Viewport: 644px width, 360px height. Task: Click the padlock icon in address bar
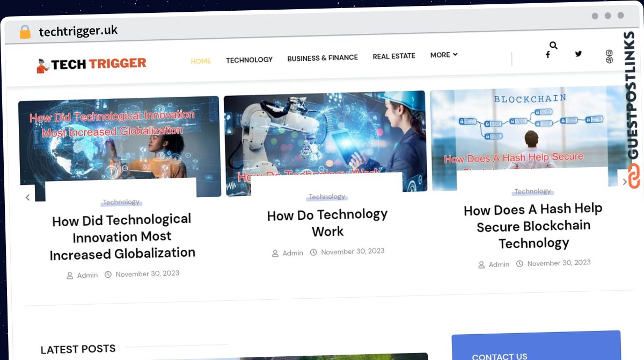click(x=25, y=32)
